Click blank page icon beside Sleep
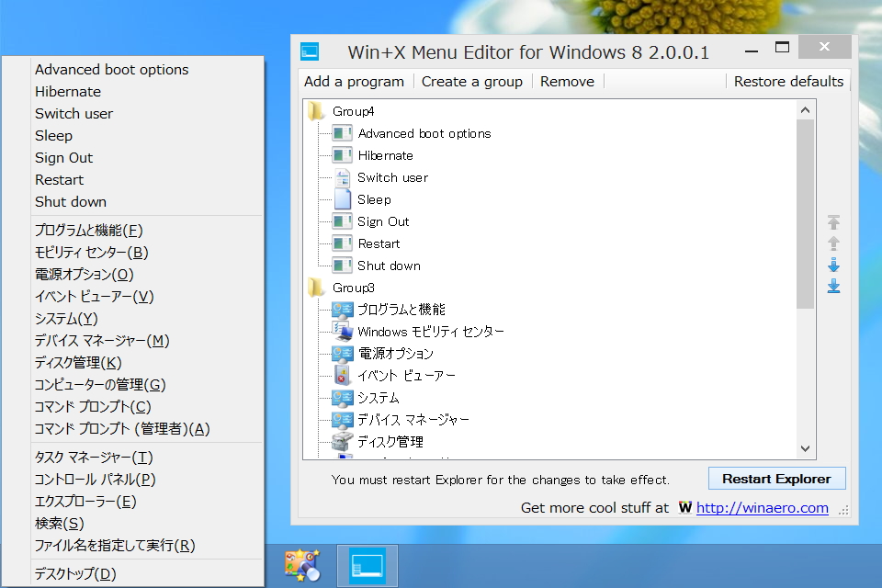Screen dimensions: 882x588 [x=342, y=199]
